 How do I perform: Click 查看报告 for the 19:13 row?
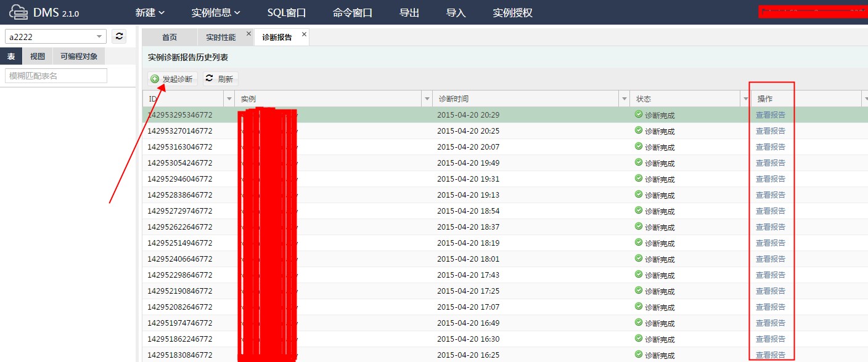(771, 195)
